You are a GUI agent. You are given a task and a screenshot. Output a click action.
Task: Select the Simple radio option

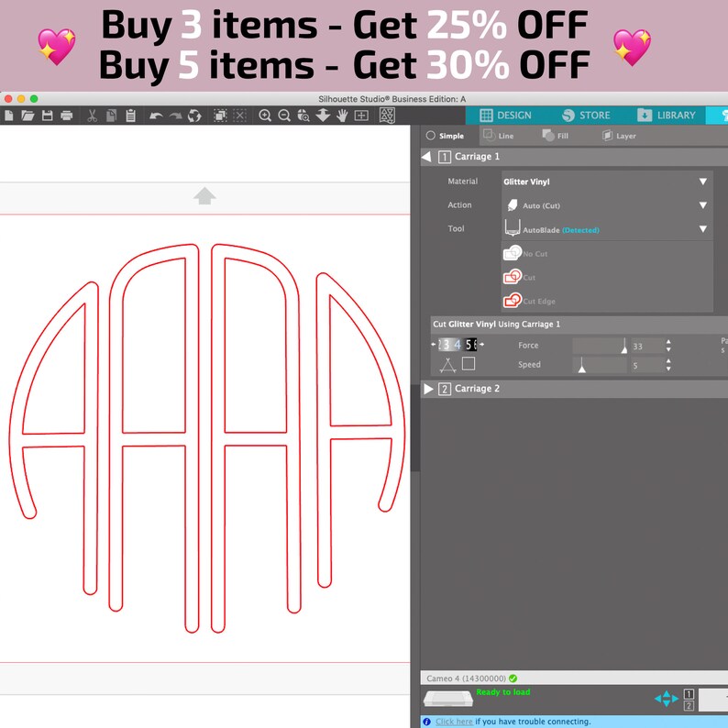click(445, 136)
